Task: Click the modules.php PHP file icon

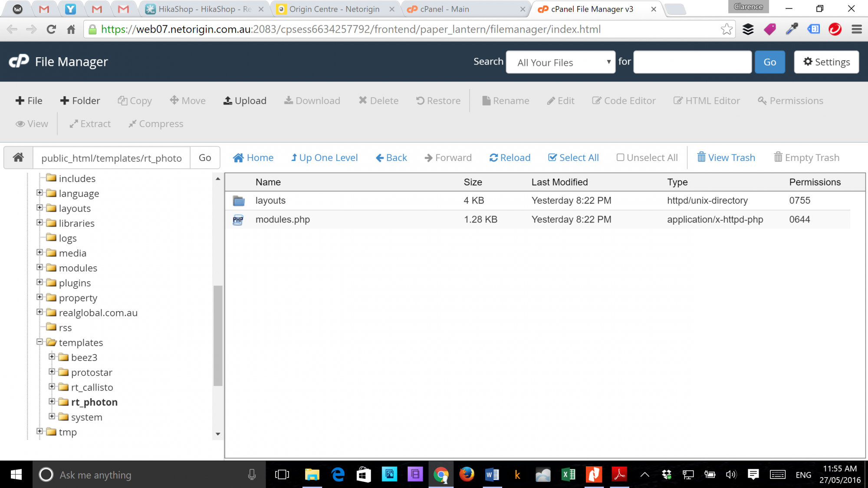Action: [x=238, y=220]
